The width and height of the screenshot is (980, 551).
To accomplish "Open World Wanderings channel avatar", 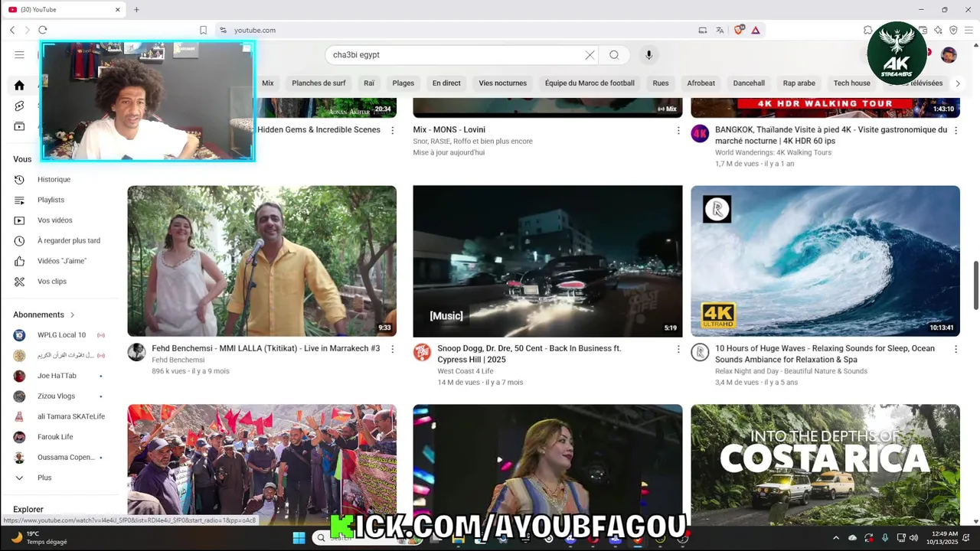I will tap(700, 134).
